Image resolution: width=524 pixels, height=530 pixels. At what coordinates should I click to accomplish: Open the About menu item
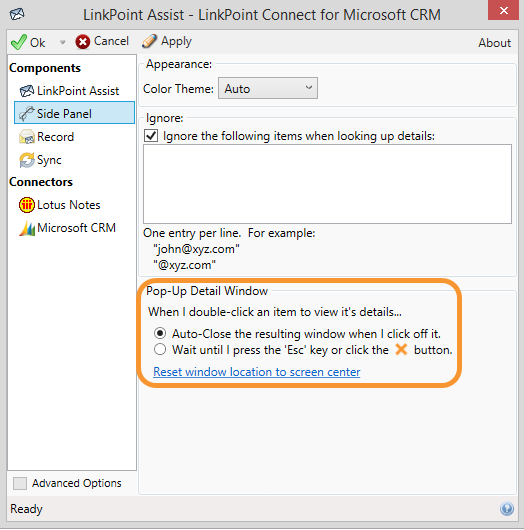point(494,43)
